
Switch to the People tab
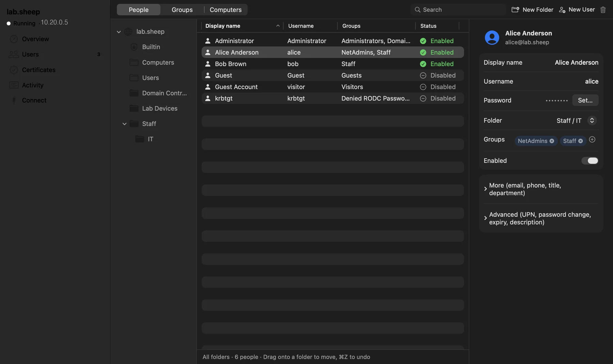[x=139, y=10]
